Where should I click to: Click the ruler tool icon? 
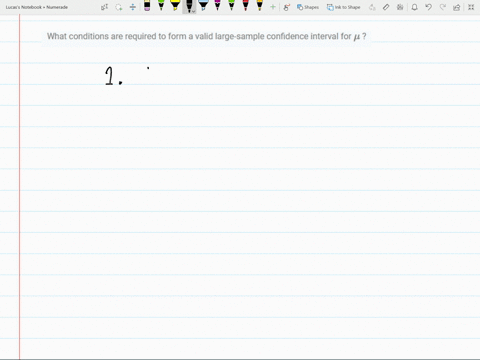(386, 7)
